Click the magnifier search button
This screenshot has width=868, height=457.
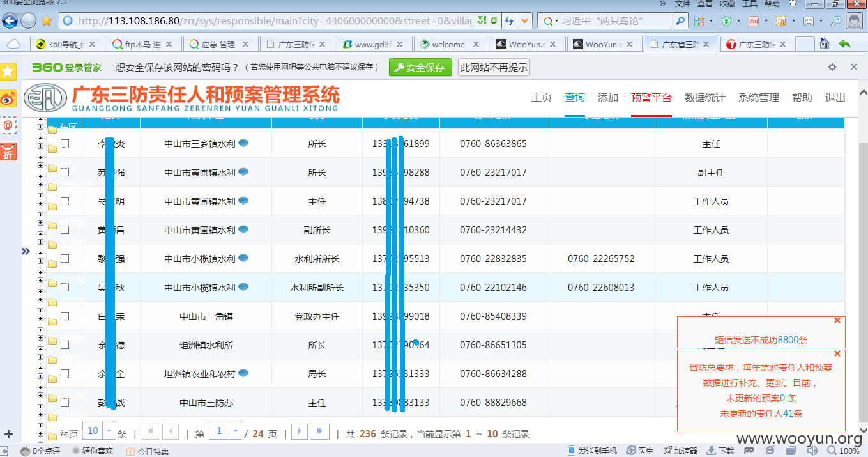680,21
